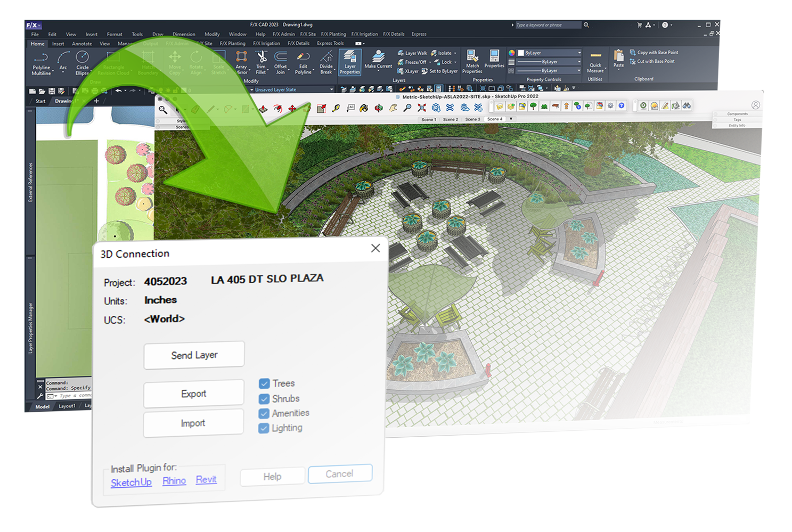
Task: Switch to the Express Tools ribbon tab
Action: click(x=330, y=44)
